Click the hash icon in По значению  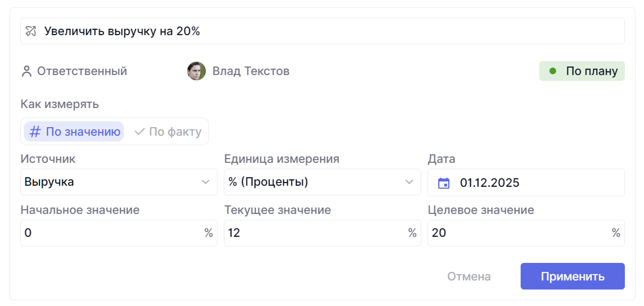coord(35,132)
